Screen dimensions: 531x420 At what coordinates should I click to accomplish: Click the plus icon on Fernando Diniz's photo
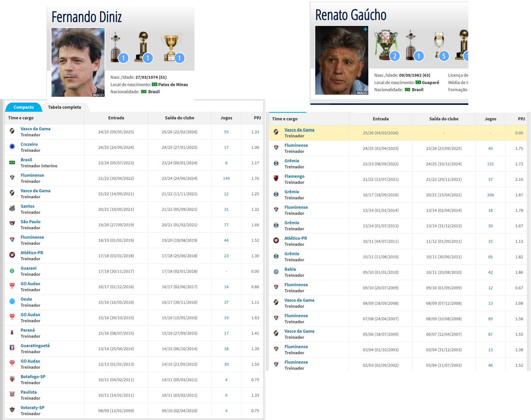102,31
